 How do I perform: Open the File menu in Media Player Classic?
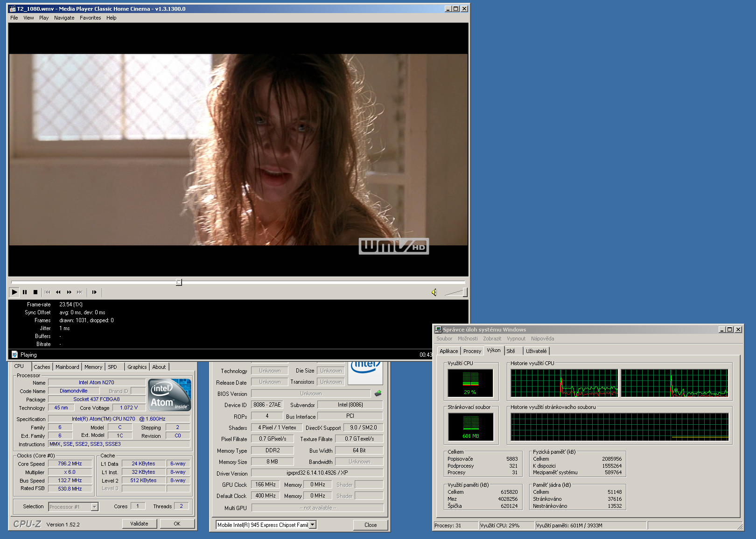coord(14,18)
